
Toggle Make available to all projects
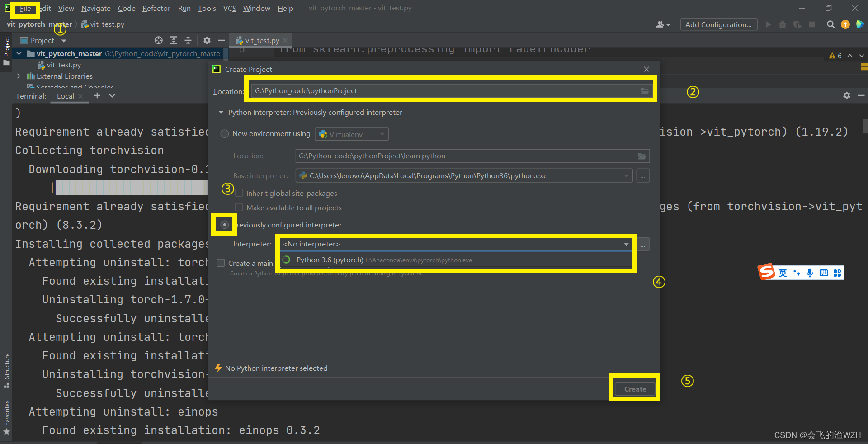pyautogui.click(x=239, y=208)
